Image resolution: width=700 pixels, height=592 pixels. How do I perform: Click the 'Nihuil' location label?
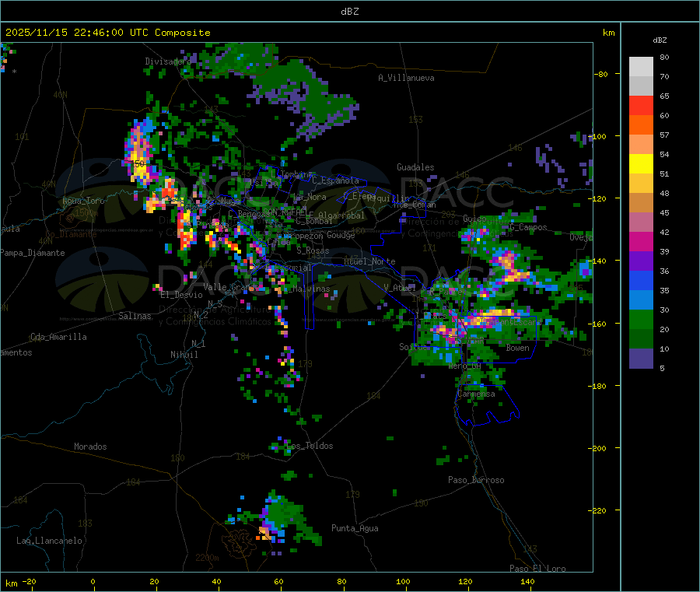(x=184, y=355)
